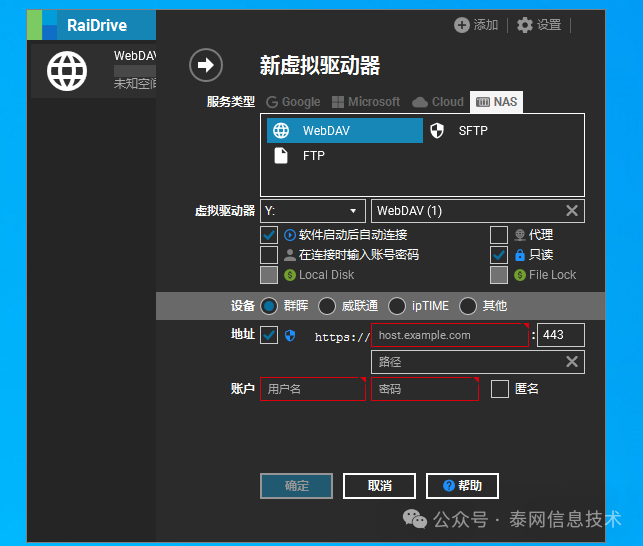
Task: Switch to the Microsoft service tab
Action: pos(366,102)
